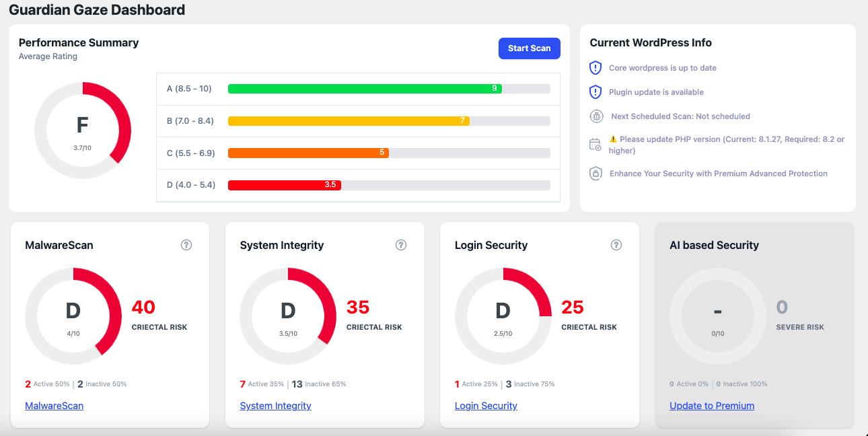868x436 pixels.
Task: Click the System Integrity 3.5/10 donut chart
Action: click(x=288, y=316)
